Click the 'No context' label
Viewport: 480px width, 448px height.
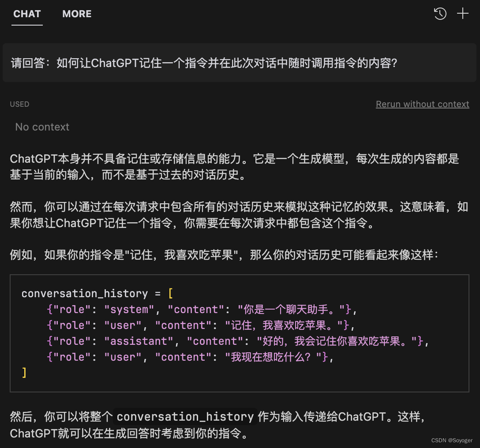(x=42, y=127)
